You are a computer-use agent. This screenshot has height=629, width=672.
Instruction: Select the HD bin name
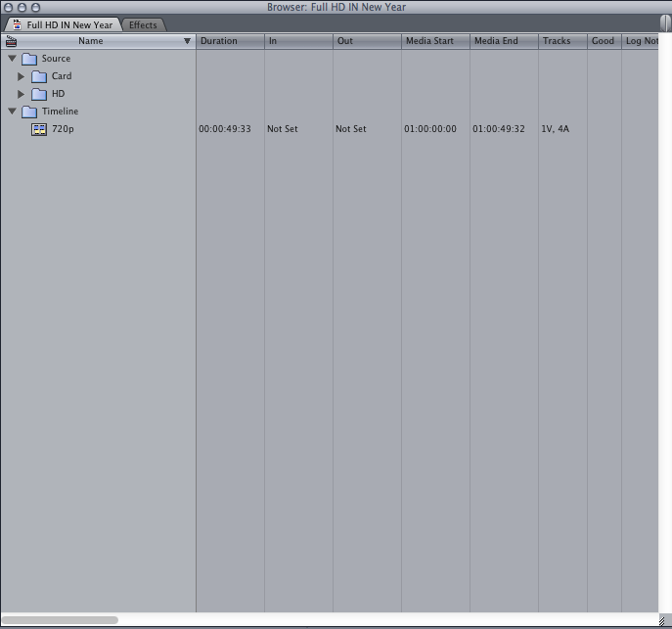[59, 93]
